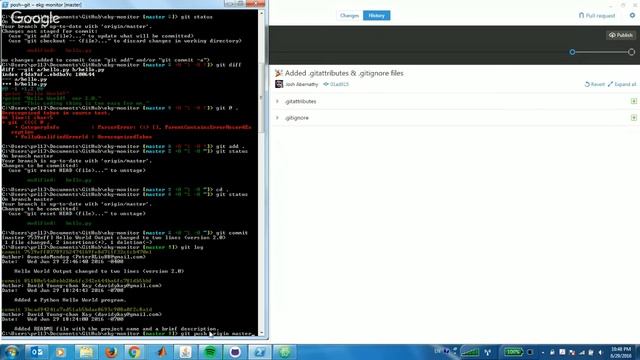The width and height of the screenshot is (640, 360).
Task: Open File Explorer from the taskbar
Action: (x=86, y=352)
